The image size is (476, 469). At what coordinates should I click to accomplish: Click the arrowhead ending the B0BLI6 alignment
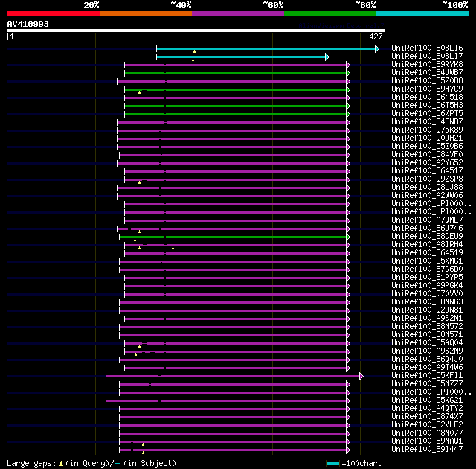[x=377, y=48]
